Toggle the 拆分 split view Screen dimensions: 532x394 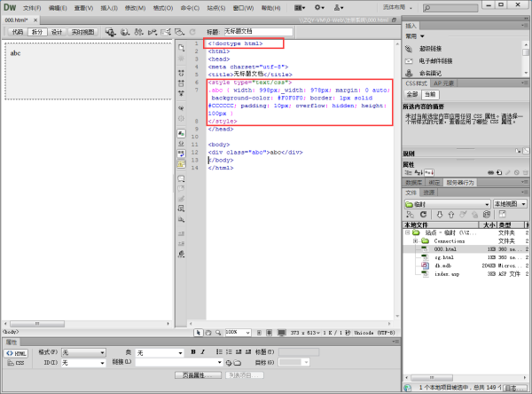(x=36, y=31)
